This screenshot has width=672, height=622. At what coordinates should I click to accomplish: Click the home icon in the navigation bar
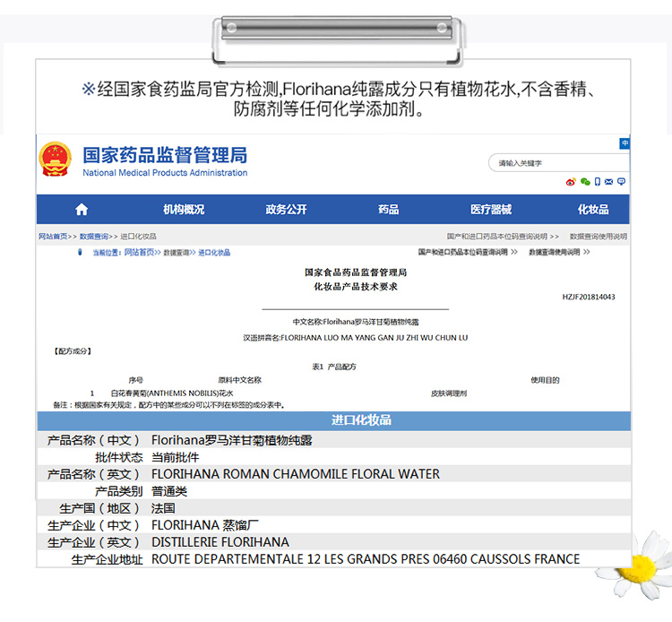(82, 209)
